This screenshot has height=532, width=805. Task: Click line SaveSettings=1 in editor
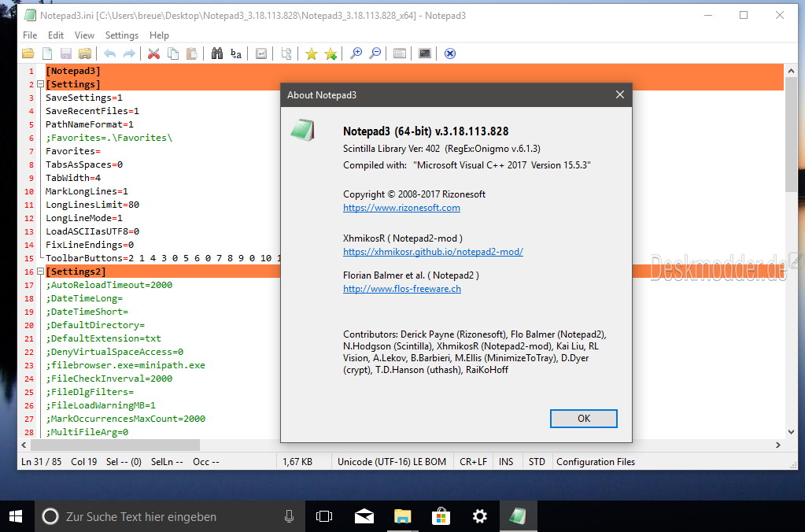click(x=84, y=98)
